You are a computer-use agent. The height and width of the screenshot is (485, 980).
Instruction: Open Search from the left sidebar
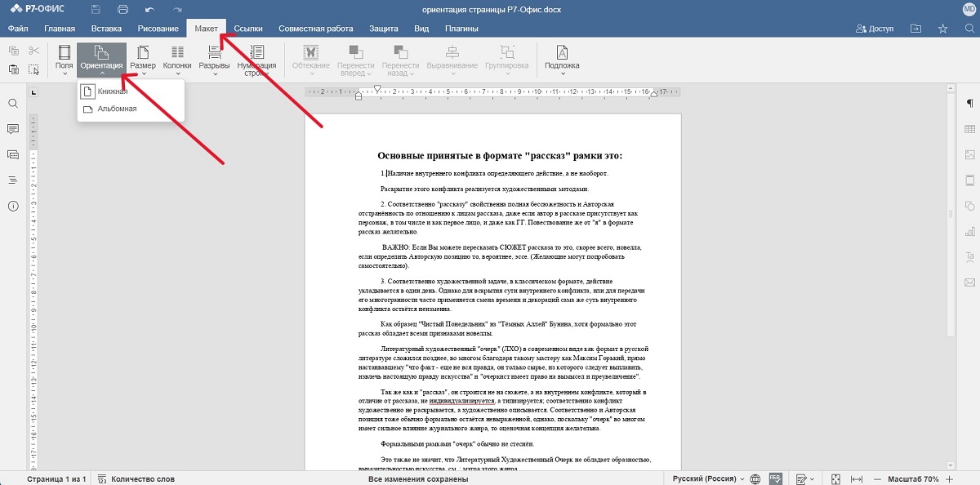click(13, 104)
